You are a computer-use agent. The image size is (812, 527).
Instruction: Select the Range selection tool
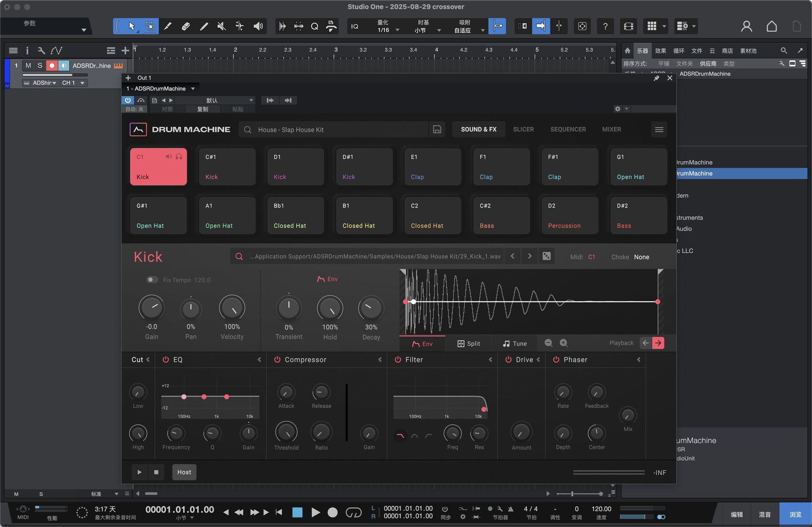[x=150, y=26]
